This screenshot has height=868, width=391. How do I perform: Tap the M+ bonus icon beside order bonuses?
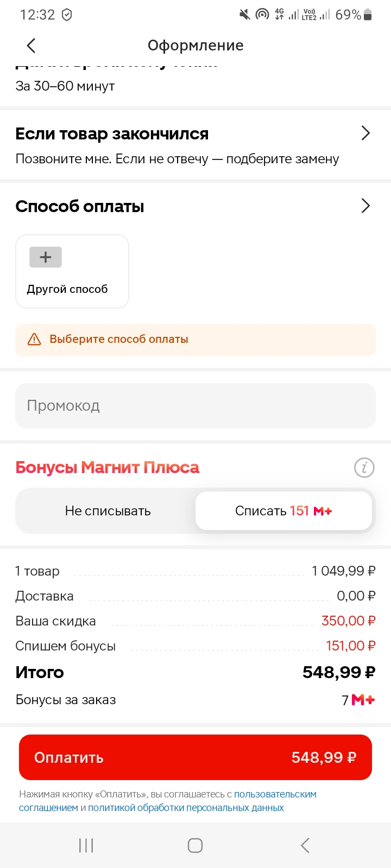pyautogui.click(x=363, y=700)
